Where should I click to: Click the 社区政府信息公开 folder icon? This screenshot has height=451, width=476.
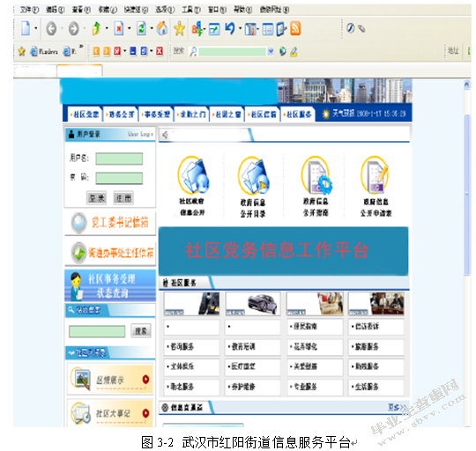[x=193, y=175]
